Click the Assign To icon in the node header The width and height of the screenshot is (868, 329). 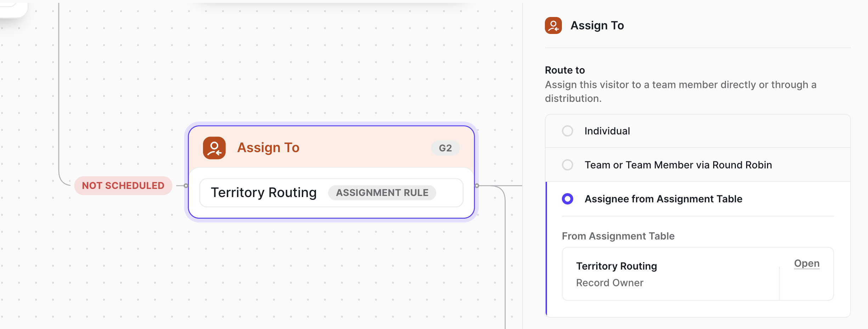point(214,148)
